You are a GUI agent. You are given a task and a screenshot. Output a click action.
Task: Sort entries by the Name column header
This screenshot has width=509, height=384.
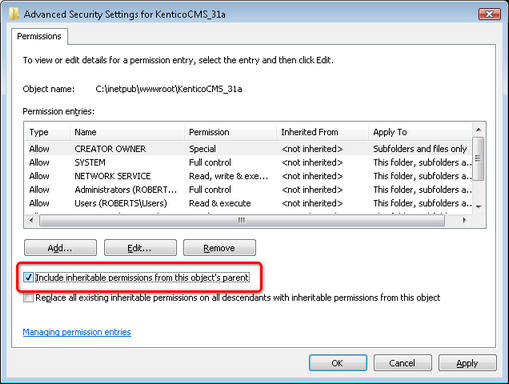[127, 132]
